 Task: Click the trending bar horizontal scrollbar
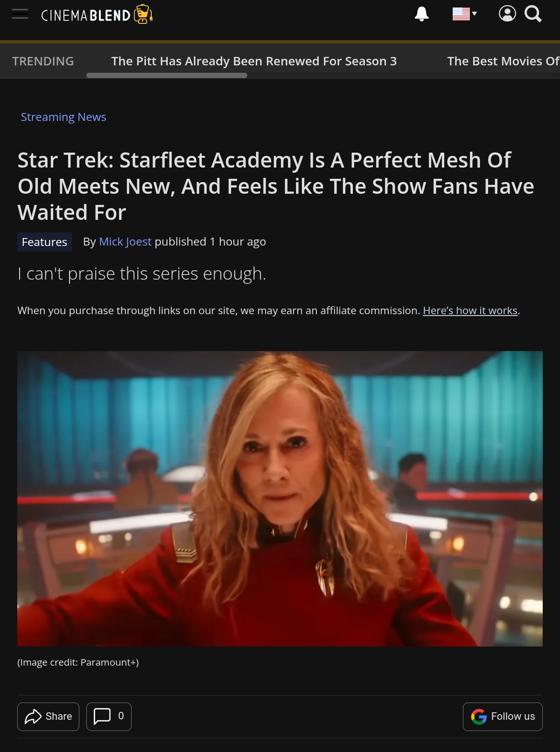[167, 75]
